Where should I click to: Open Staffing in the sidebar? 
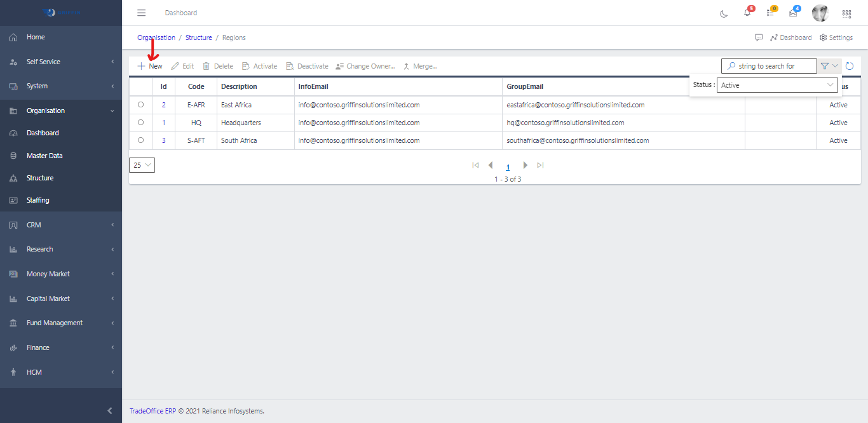(38, 200)
